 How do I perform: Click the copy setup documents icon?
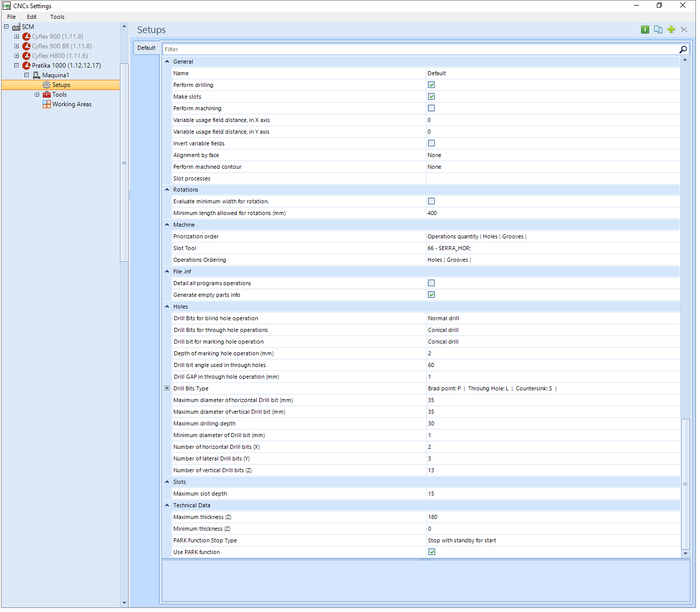pyautogui.click(x=658, y=29)
